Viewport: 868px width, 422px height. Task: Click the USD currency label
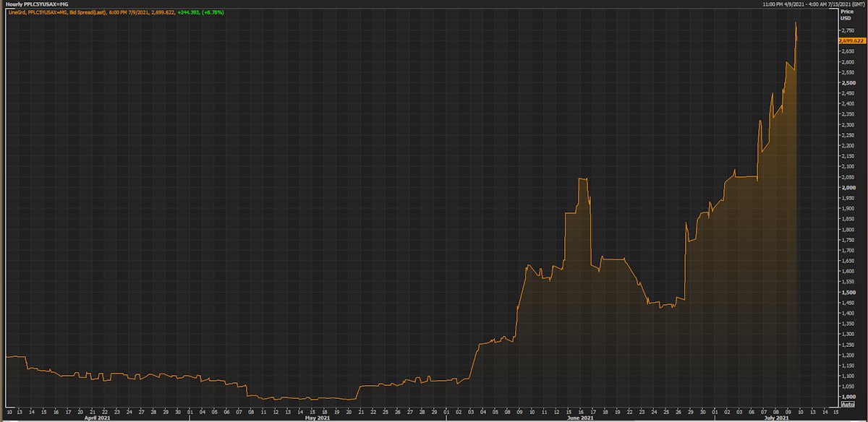coord(844,18)
